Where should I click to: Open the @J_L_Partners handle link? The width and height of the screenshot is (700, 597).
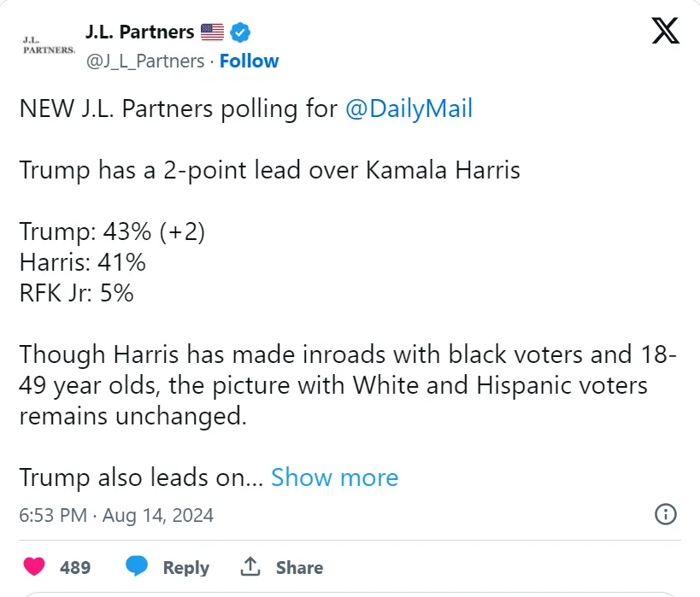[x=145, y=61]
